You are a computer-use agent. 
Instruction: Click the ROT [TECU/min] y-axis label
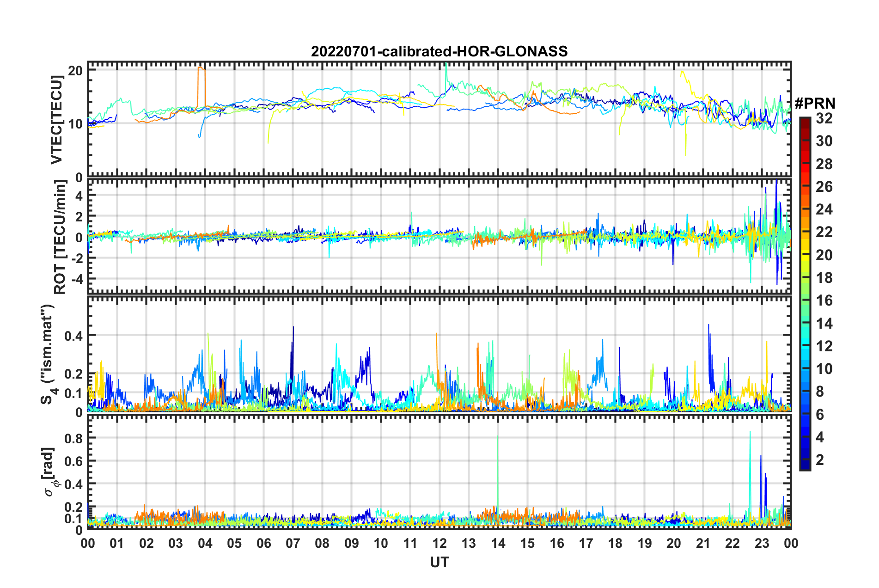coord(60,237)
